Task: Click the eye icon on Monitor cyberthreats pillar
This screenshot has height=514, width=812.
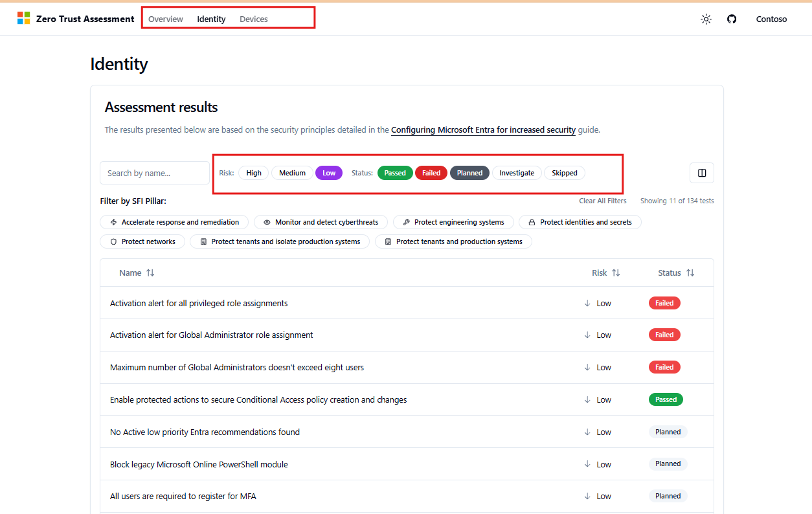Action: tap(267, 222)
